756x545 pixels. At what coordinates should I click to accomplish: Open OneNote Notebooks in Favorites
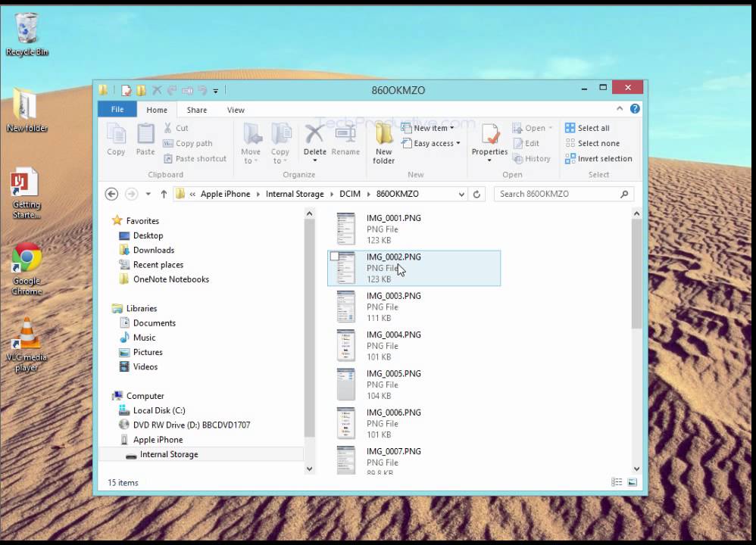(x=164, y=279)
